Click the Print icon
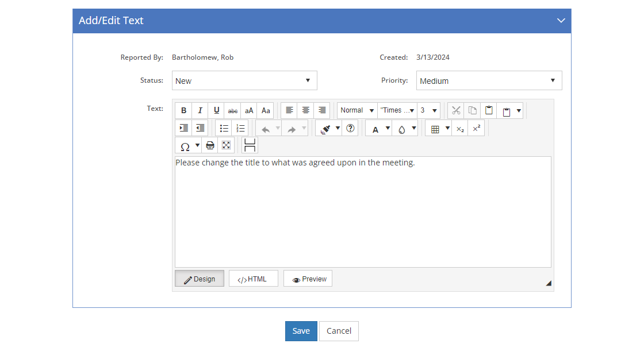Viewport: 644px width, 355px height. coord(210,145)
